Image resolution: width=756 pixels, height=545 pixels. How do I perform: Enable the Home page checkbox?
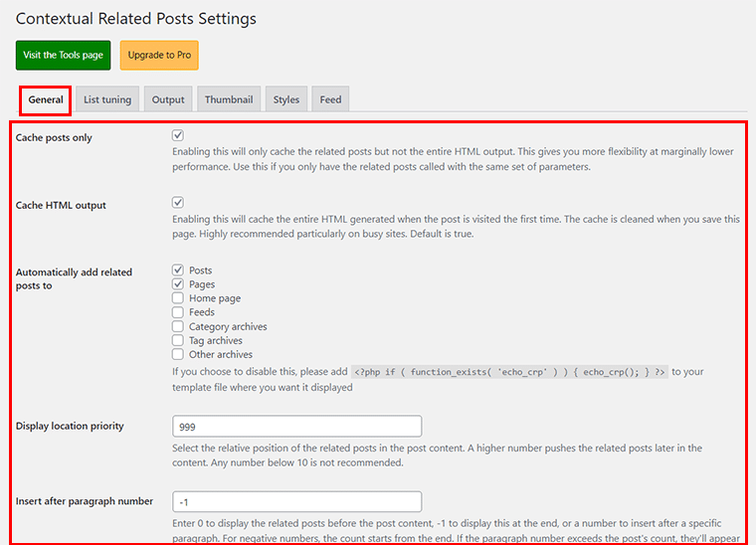(178, 297)
